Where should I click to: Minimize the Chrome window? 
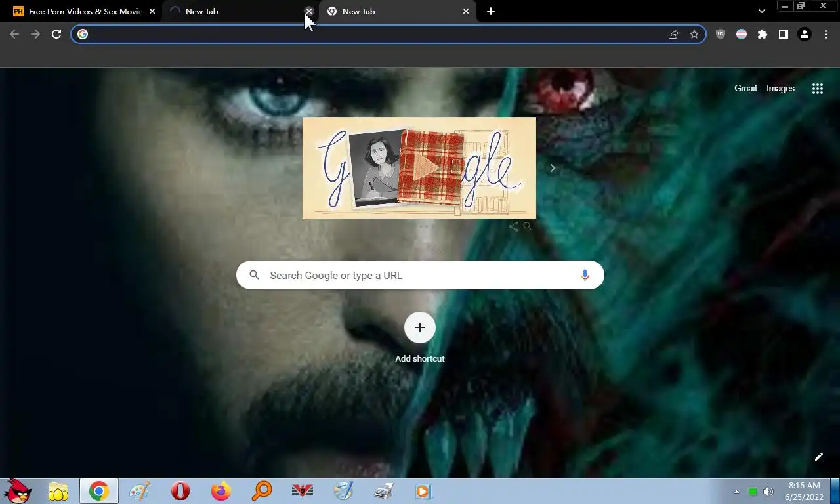pyautogui.click(x=785, y=6)
